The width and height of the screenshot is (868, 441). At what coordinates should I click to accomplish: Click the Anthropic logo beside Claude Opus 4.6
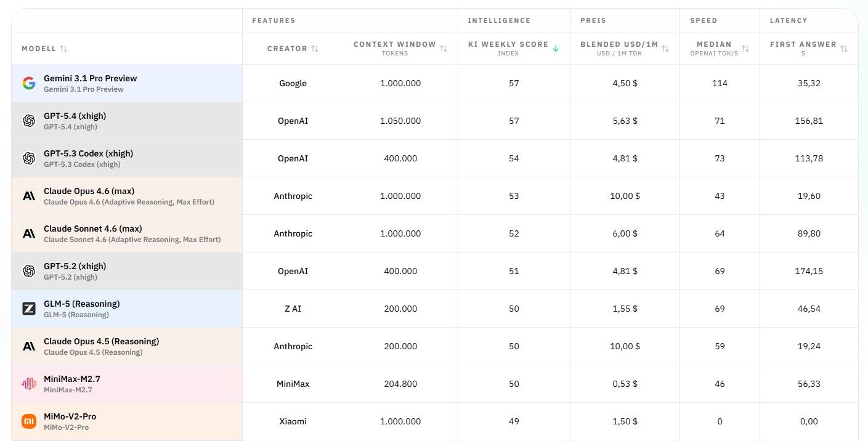click(29, 196)
